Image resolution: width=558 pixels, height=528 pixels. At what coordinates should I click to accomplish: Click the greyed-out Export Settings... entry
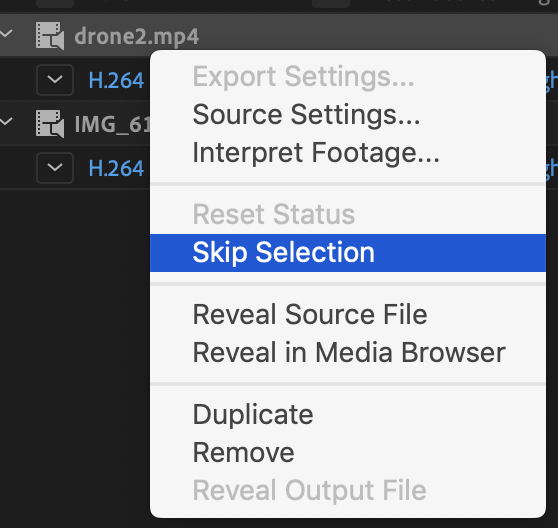click(x=303, y=76)
